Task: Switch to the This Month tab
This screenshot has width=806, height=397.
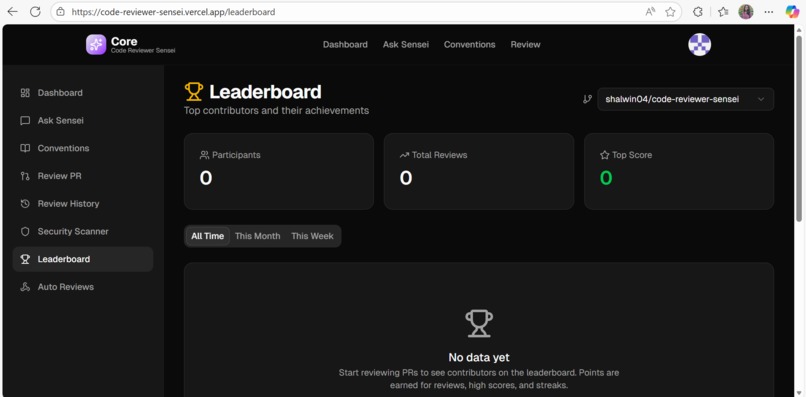Action: (258, 236)
